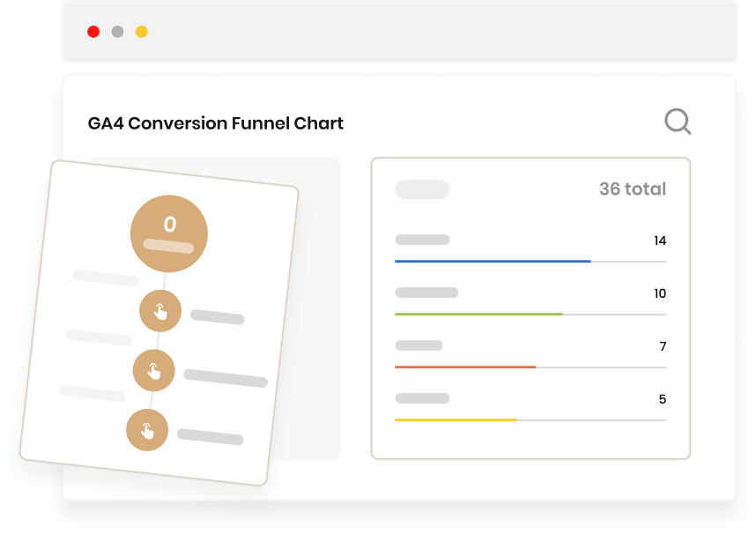Click the large circular funnel node showing 0
The image size is (756, 534).
coord(169,232)
